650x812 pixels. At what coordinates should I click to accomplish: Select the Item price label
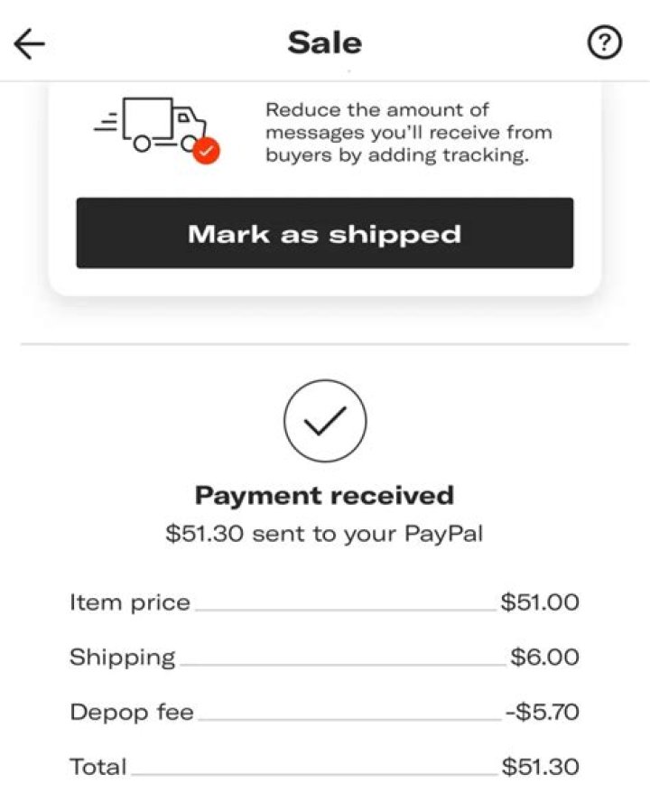(130, 602)
